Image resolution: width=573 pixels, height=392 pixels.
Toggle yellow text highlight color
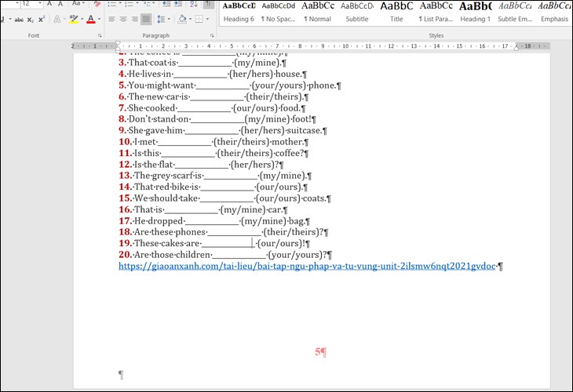[x=73, y=19]
